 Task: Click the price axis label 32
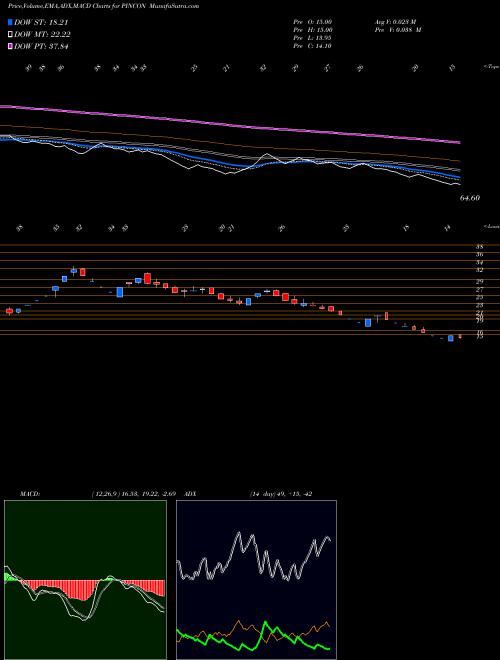click(x=479, y=270)
